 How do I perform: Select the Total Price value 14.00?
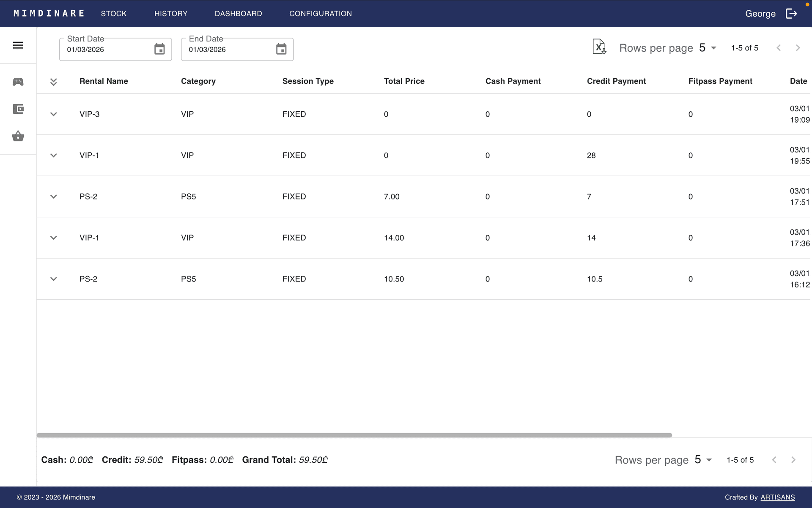click(x=394, y=238)
